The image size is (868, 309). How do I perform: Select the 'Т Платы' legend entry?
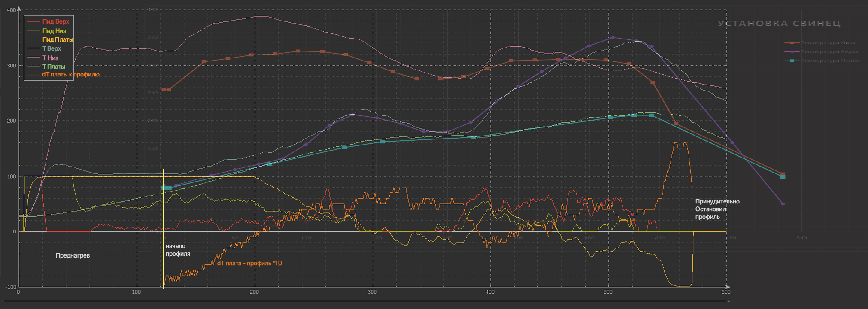point(46,67)
